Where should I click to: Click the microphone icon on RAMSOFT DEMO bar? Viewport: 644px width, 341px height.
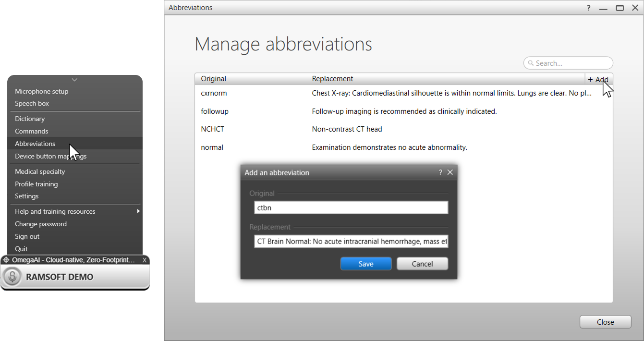click(x=12, y=277)
